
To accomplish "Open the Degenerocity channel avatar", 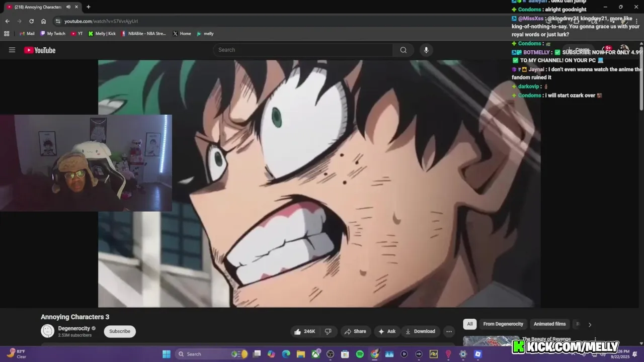I will click(x=47, y=331).
